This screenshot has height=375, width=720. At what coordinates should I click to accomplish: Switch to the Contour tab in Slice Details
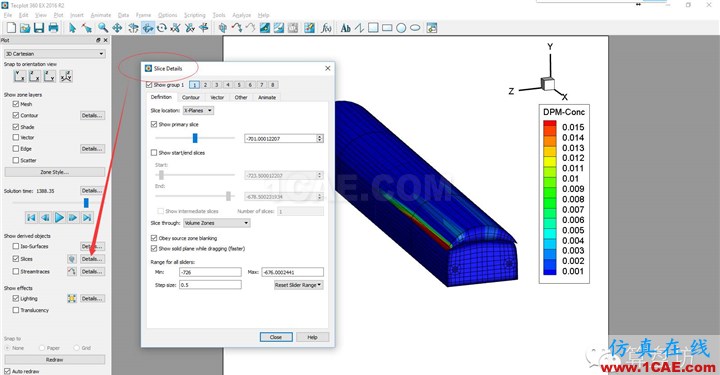coord(191,97)
